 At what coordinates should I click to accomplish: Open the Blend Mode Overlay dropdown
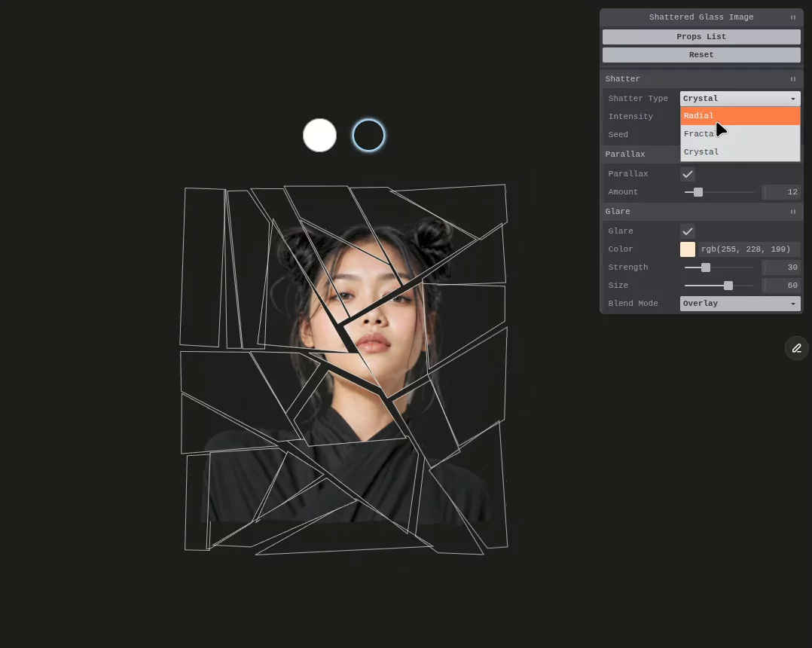coord(740,304)
